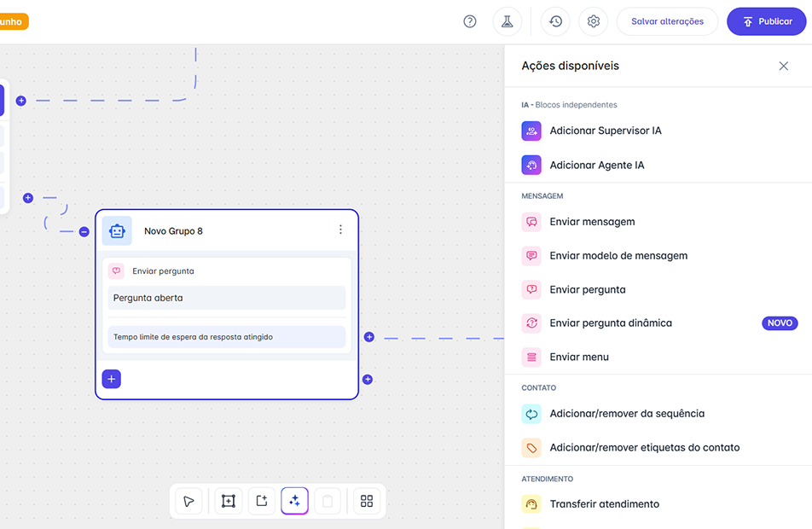Select the Novo Grupo 8 title
The height and width of the screenshot is (529, 812).
[x=173, y=231]
